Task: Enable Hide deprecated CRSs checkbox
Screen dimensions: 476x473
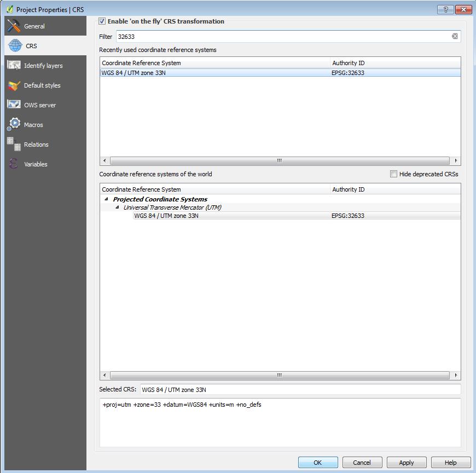Action: tap(393, 174)
